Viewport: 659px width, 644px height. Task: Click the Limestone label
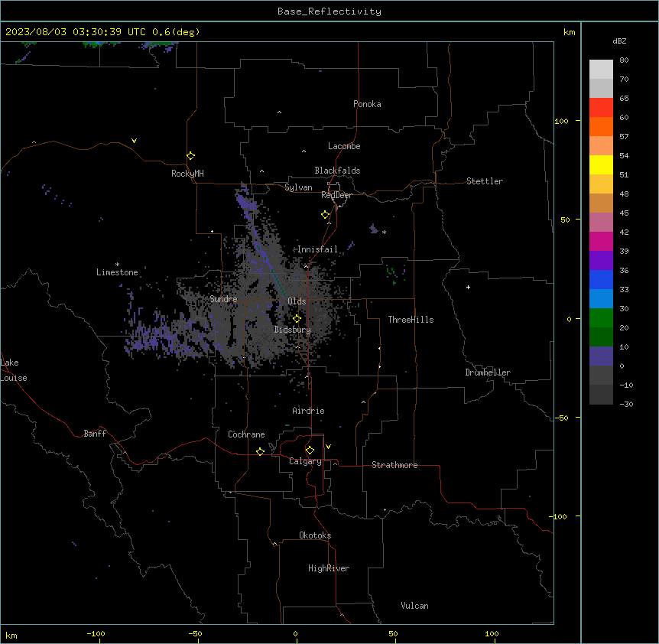point(117,272)
